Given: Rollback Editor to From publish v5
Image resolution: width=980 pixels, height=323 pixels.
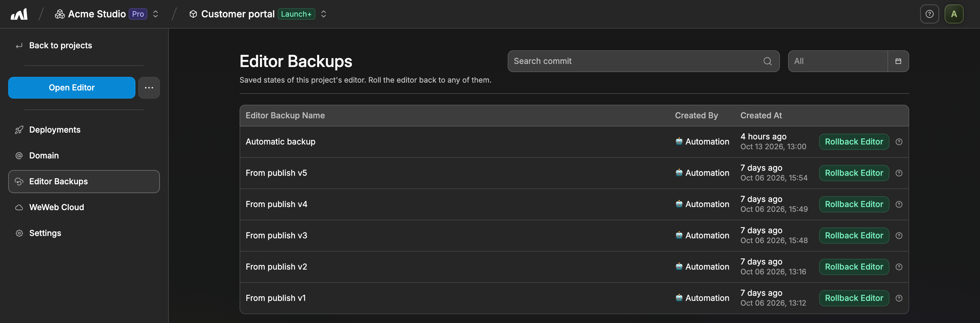Looking at the screenshot, I should click(x=854, y=173).
